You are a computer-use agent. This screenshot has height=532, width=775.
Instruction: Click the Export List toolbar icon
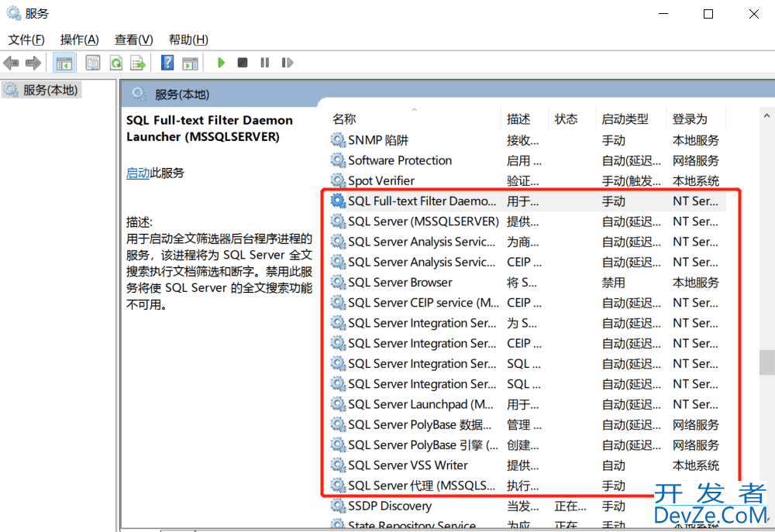[138, 63]
